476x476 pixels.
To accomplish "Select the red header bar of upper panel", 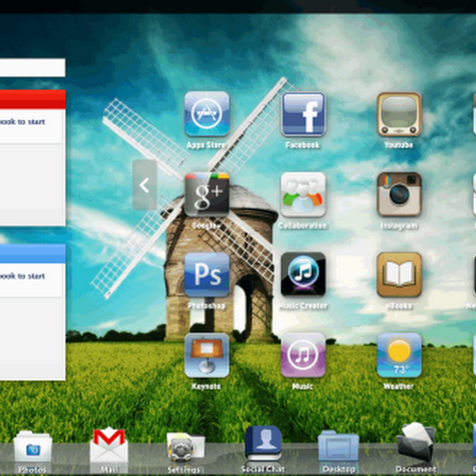I will pyautogui.click(x=33, y=99).
